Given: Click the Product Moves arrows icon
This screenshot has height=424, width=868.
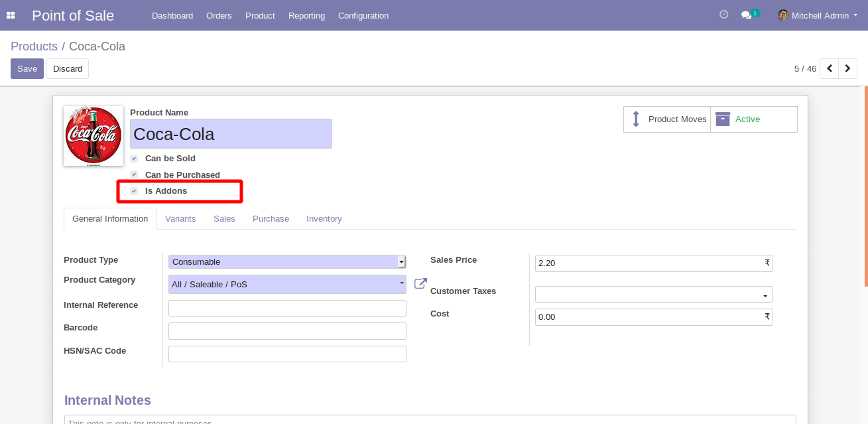Looking at the screenshot, I should coord(635,119).
